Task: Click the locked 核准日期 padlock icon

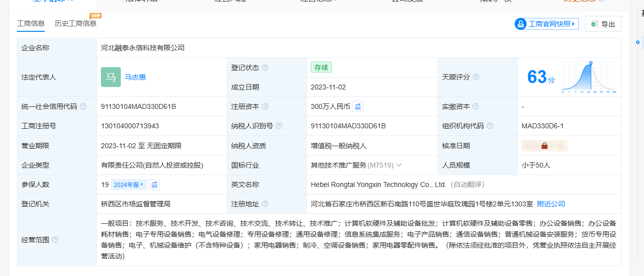Action: [x=544, y=146]
